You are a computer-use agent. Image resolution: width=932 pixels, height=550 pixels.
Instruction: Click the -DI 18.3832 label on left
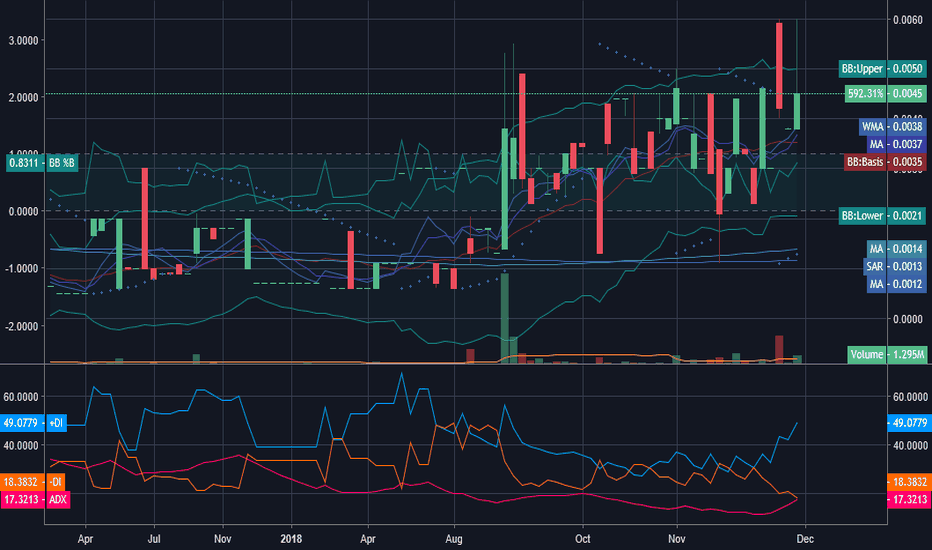[x=34, y=482]
